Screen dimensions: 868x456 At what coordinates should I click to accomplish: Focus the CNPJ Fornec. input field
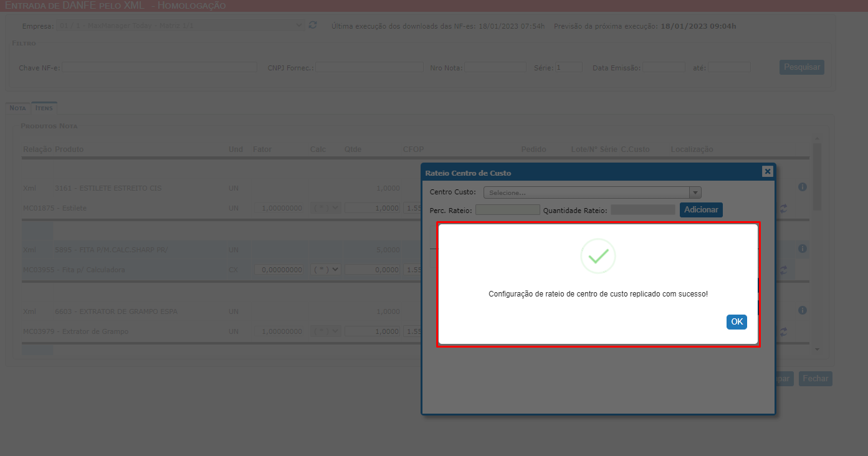tap(369, 67)
